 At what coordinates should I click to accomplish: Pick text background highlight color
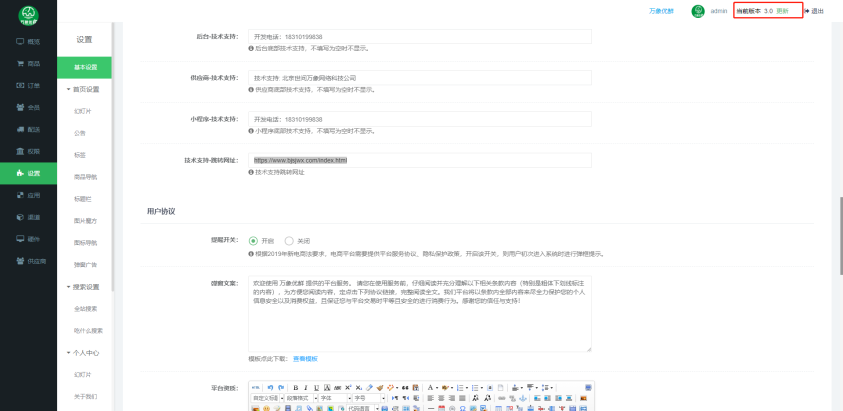coord(445,387)
